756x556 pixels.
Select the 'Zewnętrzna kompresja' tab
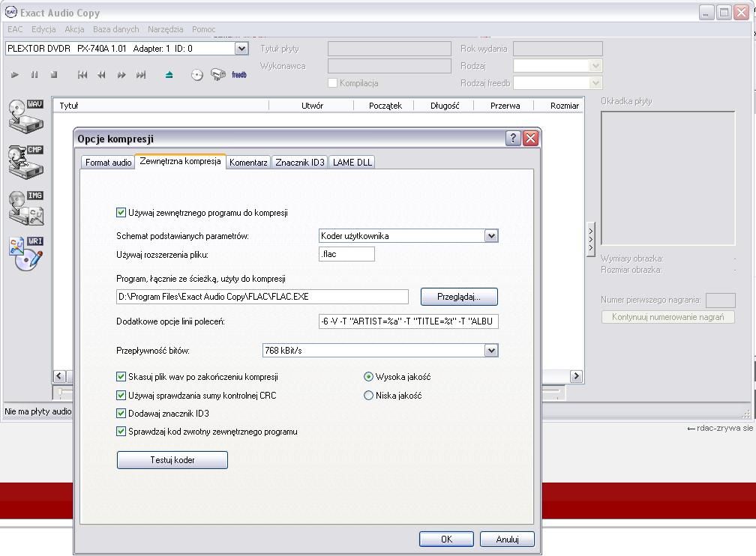[180, 161]
